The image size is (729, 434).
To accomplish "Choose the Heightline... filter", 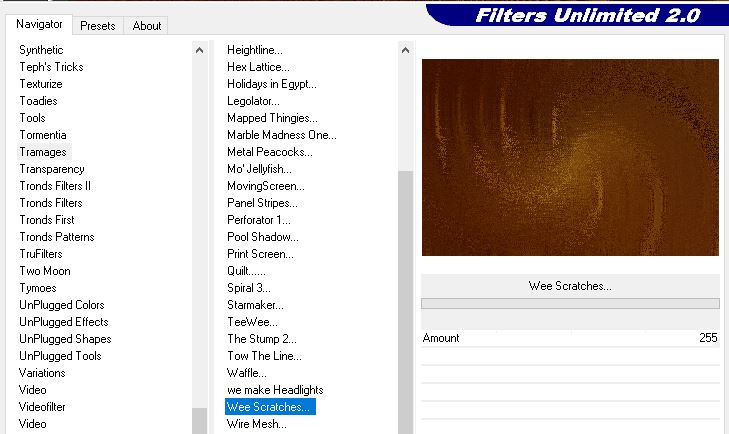I will click(x=254, y=50).
